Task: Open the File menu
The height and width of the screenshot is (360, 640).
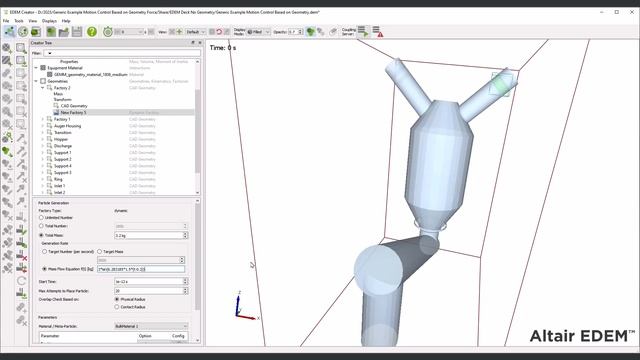Action: (x=6, y=21)
